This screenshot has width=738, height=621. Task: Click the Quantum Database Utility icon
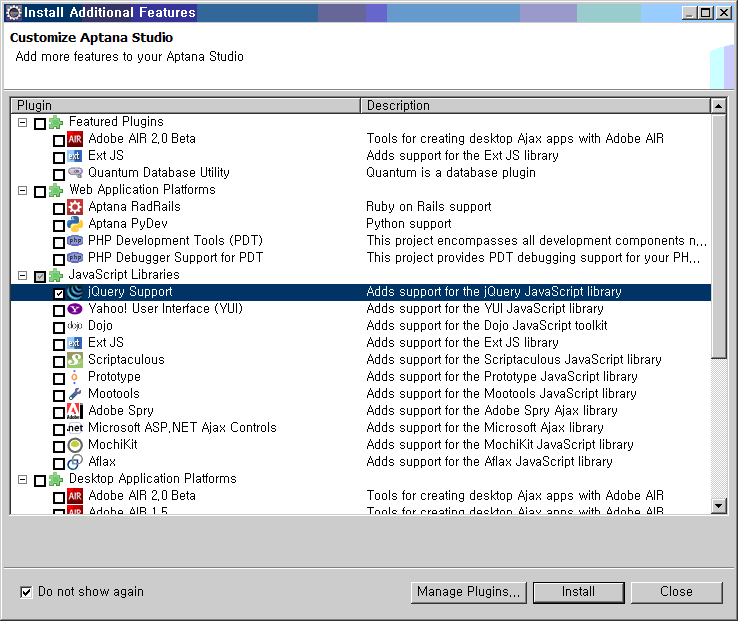(x=75, y=172)
